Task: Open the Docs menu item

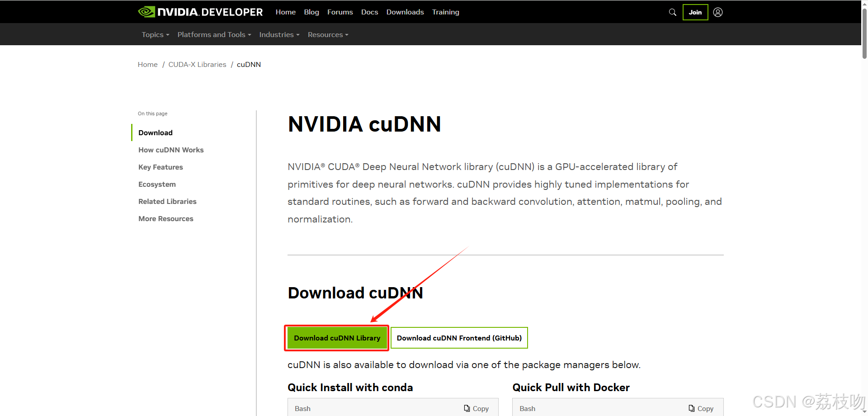Action: tap(369, 12)
